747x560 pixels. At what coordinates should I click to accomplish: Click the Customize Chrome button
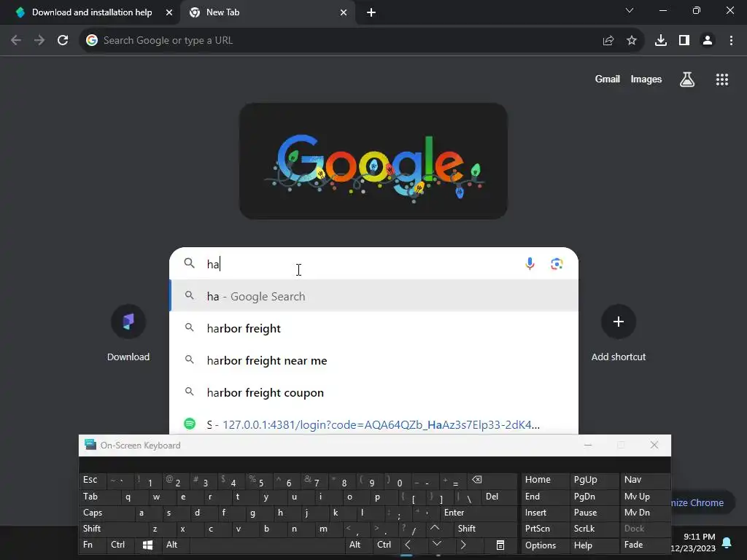[703, 502]
